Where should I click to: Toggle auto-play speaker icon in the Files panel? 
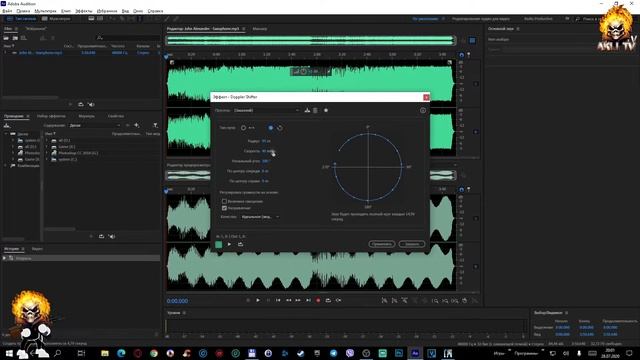tap(91, 104)
